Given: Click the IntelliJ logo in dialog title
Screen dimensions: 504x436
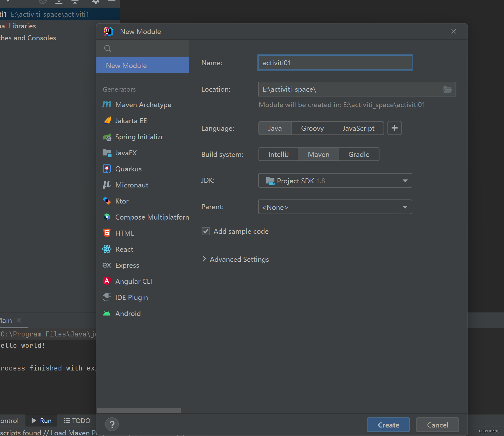Looking at the screenshot, I should click(x=108, y=31).
